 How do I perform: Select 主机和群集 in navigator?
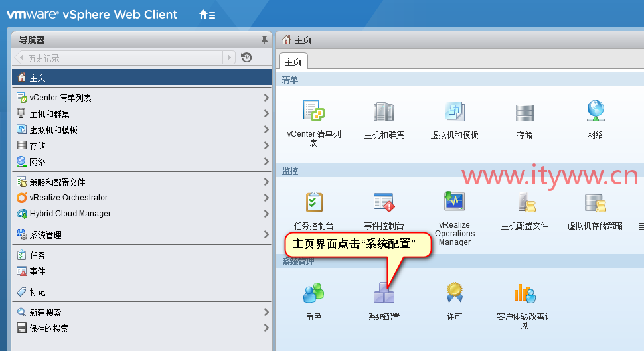click(x=141, y=113)
